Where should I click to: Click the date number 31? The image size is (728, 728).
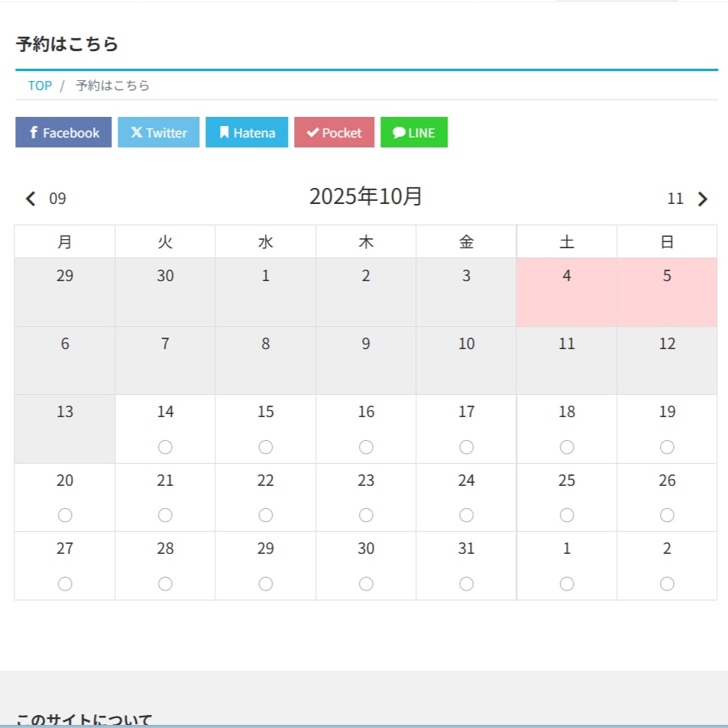[x=466, y=548]
